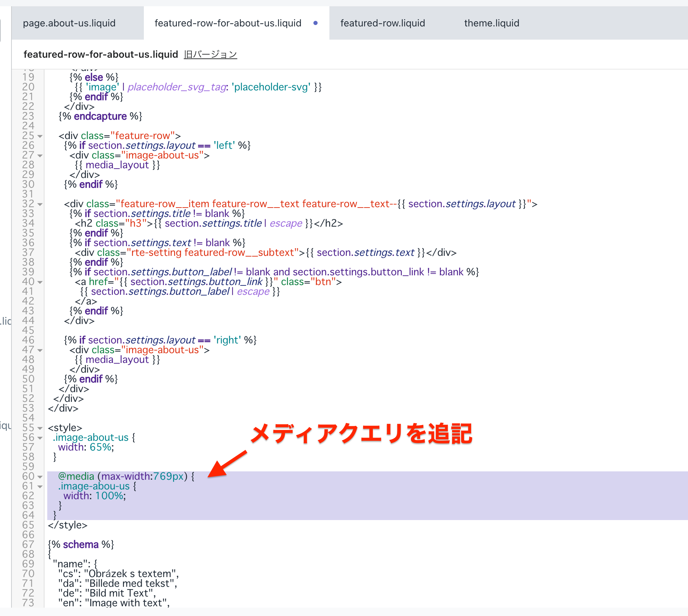Open the 旧バージョン older versions link

click(210, 55)
